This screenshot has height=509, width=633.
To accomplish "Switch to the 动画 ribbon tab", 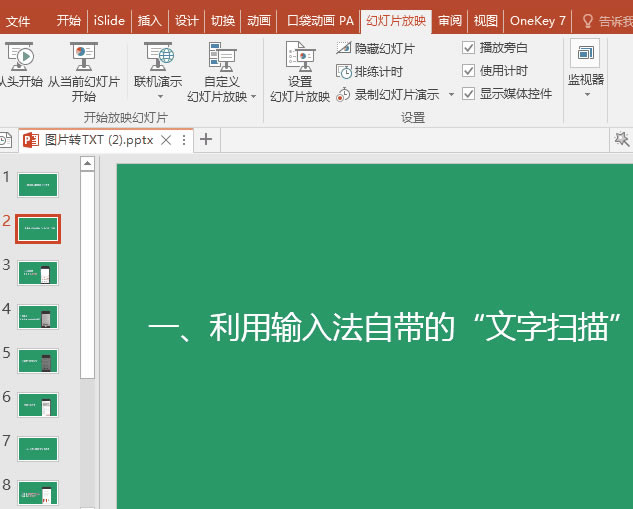I will coord(258,20).
